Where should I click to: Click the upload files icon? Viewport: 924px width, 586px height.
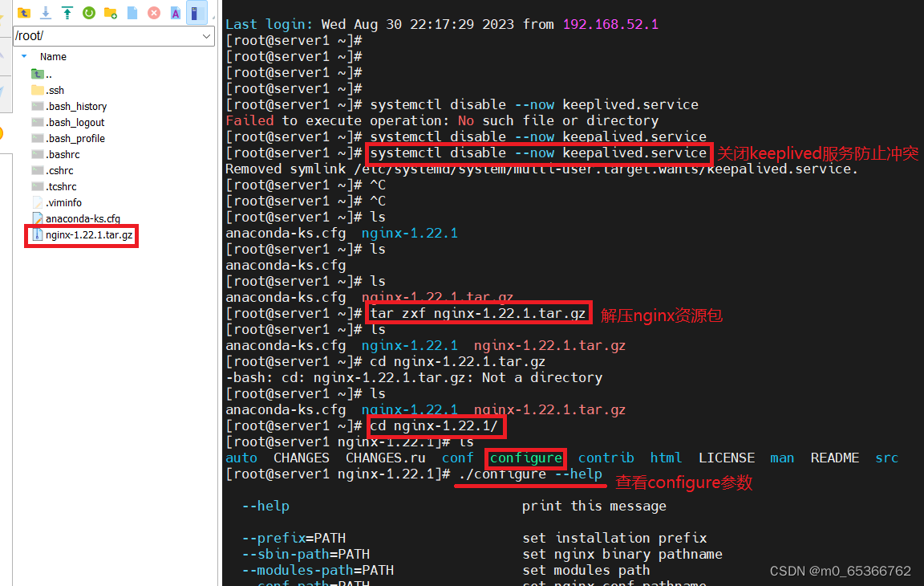67,13
